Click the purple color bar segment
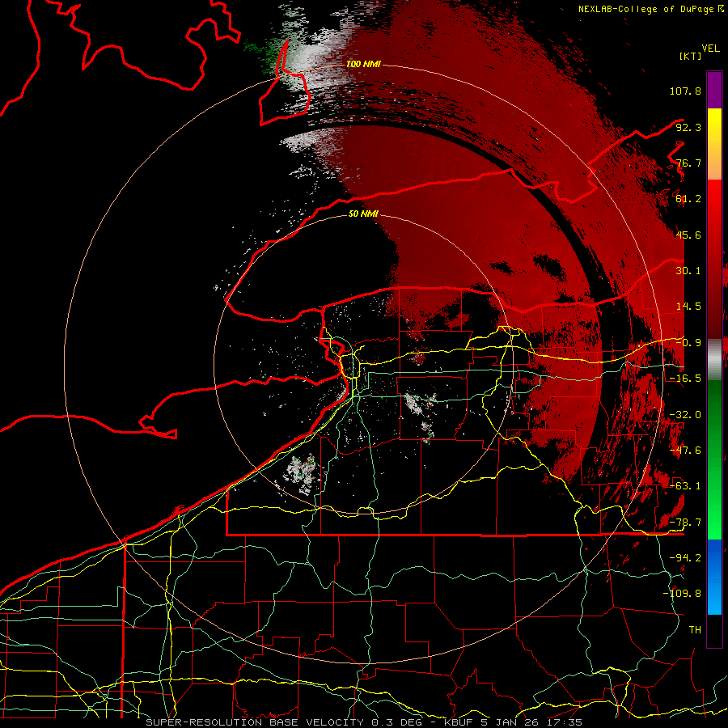728x728 pixels. [714, 90]
